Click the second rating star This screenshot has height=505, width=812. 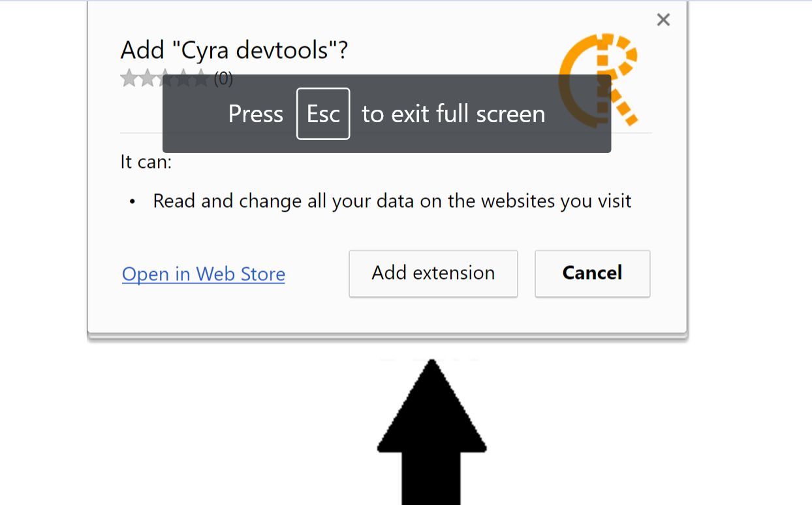[148, 79]
